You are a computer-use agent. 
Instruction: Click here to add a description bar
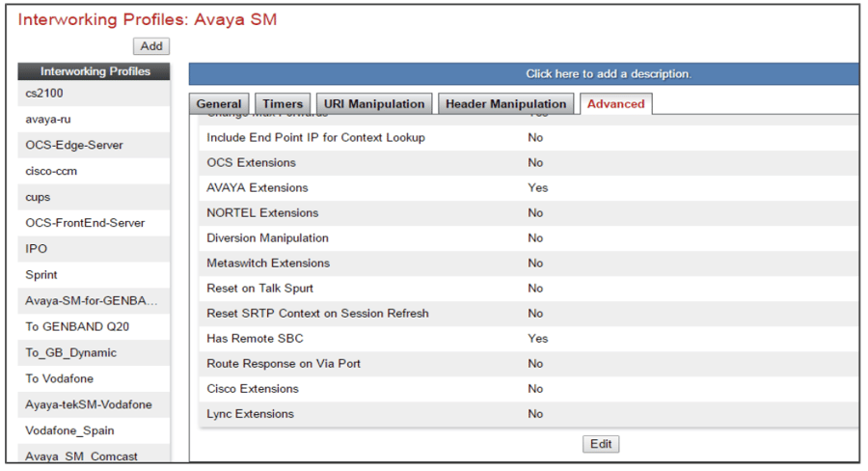(x=524, y=73)
